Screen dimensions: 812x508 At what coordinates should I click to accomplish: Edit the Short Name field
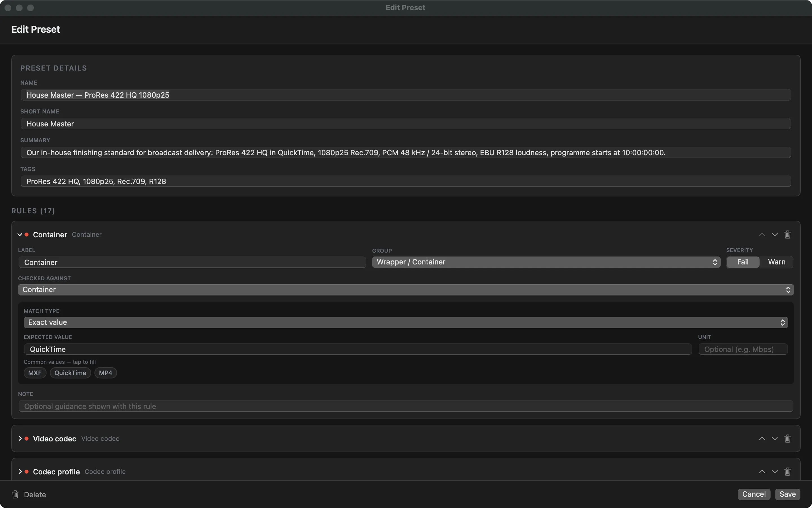click(406, 124)
